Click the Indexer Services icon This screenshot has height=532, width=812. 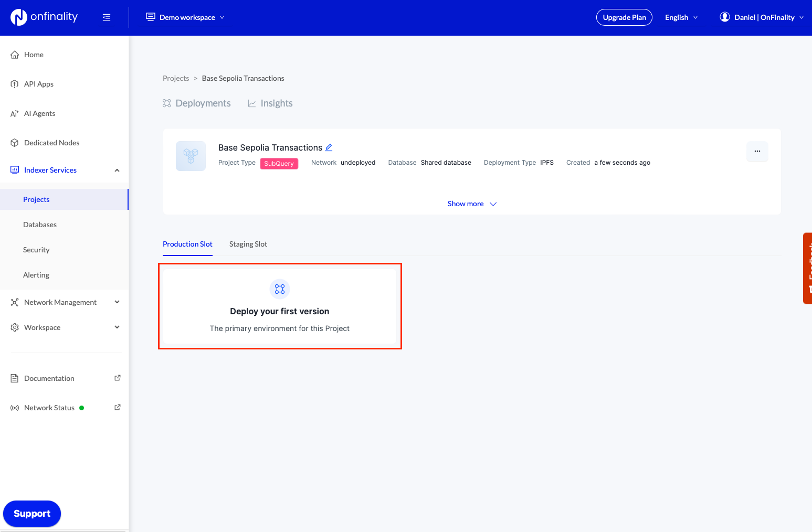coord(14,169)
